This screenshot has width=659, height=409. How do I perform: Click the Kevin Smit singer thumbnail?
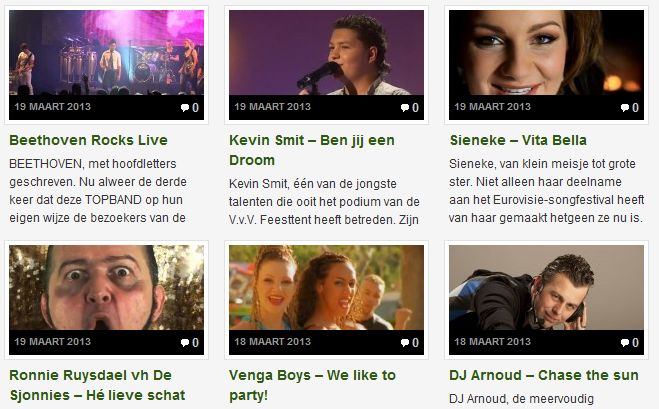327,53
